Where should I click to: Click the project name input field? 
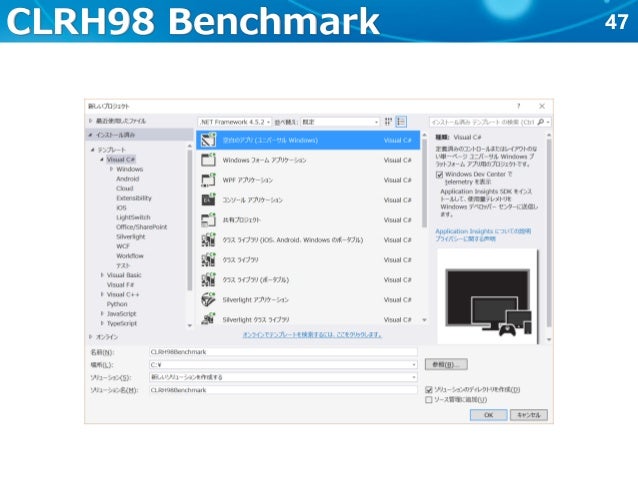284,352
